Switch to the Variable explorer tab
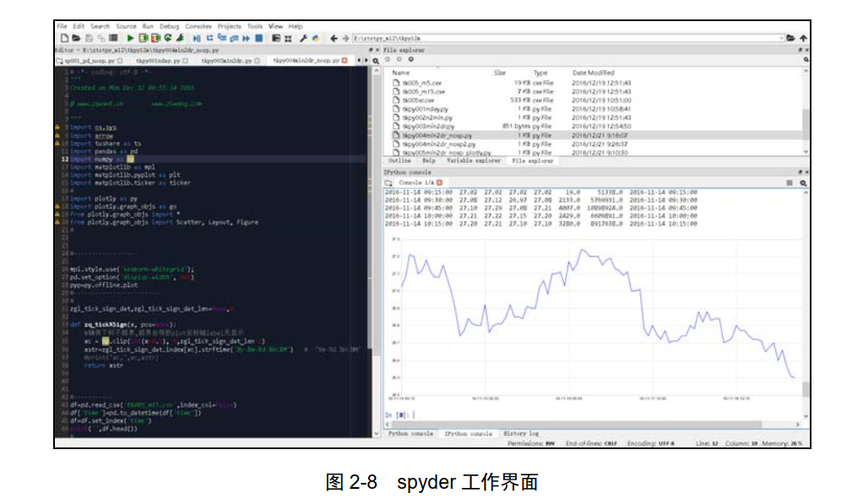The height and width of the screenshot is (504, 863). point(474,160)
